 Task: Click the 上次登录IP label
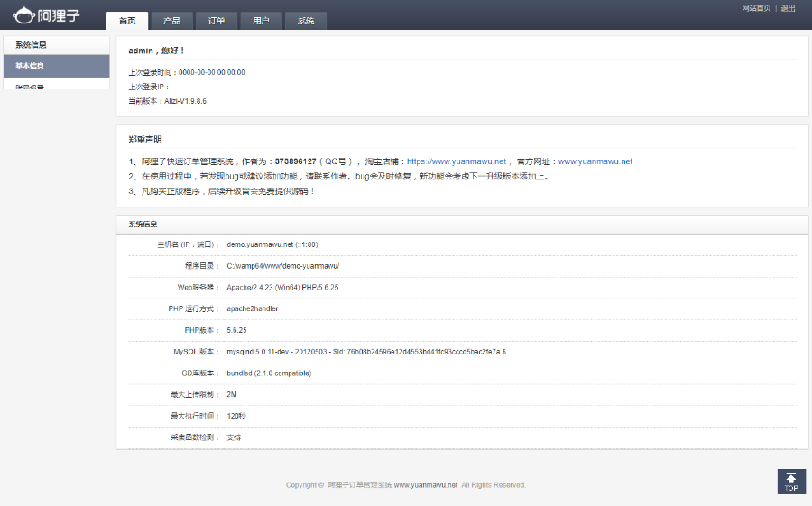click(x=149, y=87)
